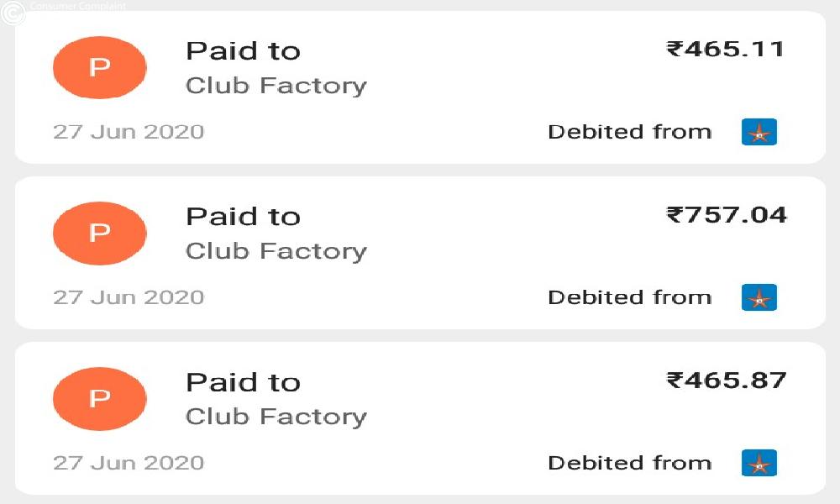Click the orange P avatar for ₹757.04 payment
Viewport: 840px width, 504px height.
[100, 233]
